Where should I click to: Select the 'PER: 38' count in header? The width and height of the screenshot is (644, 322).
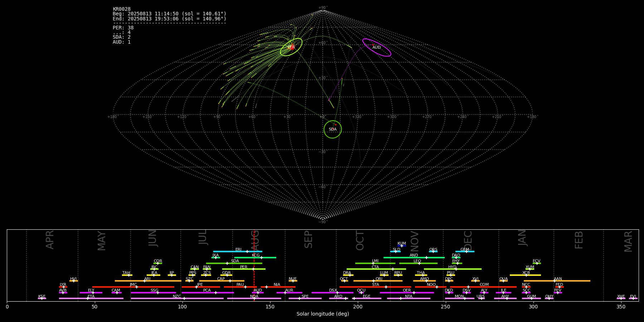(123, 28)
